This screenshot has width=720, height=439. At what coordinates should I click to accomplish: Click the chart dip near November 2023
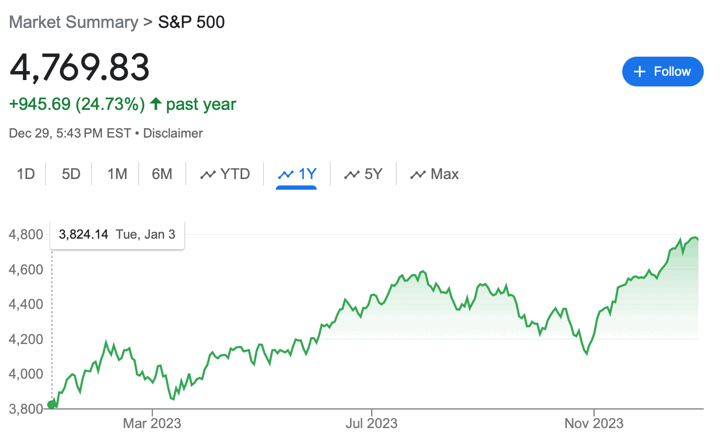coord(587,353)
